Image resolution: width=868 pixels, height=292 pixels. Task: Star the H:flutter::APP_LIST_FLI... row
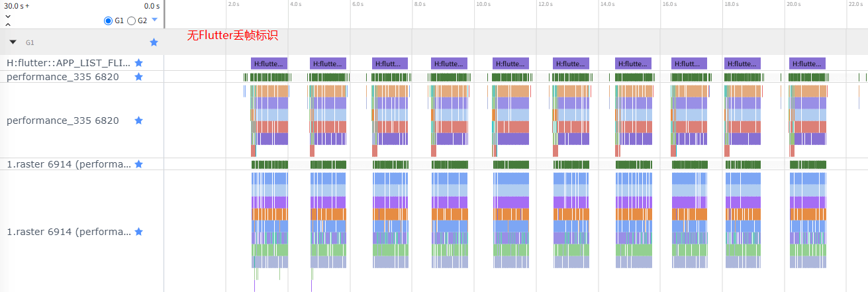(x=138, y=63)
